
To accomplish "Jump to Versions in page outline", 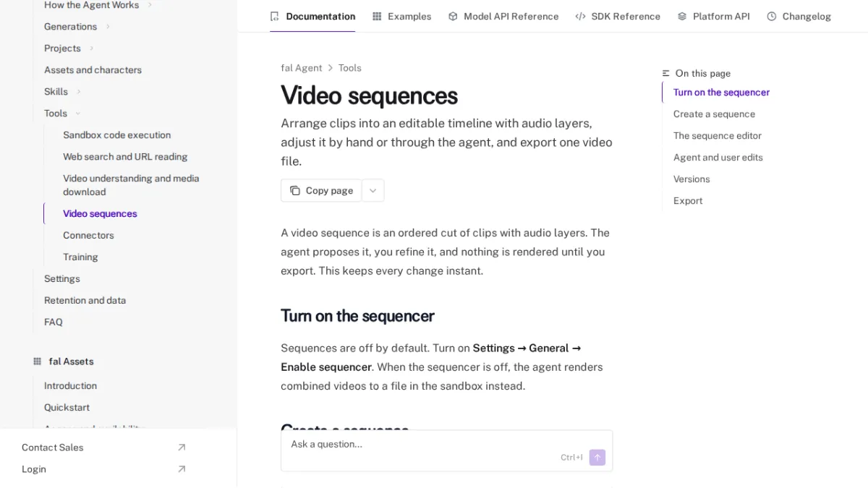I will 692,179.
